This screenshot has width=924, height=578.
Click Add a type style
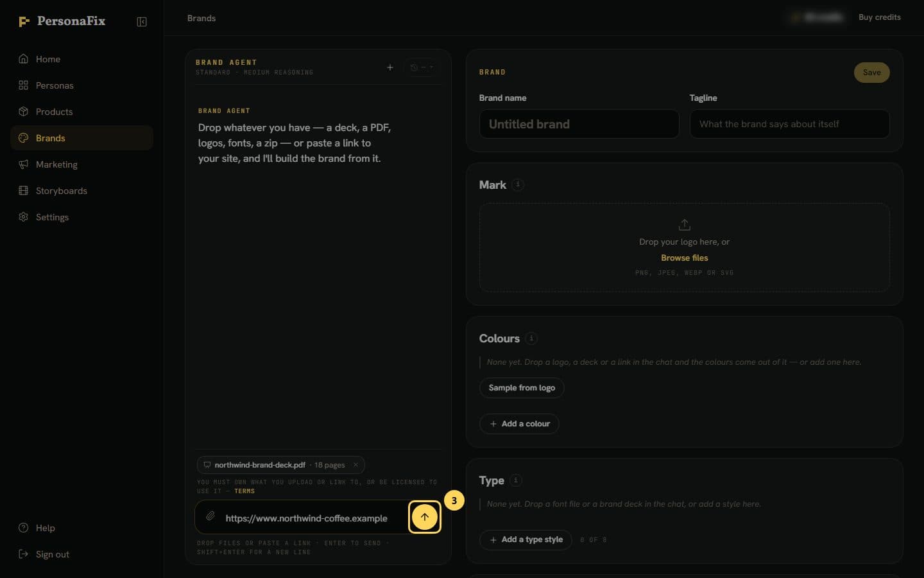point(526,539)
